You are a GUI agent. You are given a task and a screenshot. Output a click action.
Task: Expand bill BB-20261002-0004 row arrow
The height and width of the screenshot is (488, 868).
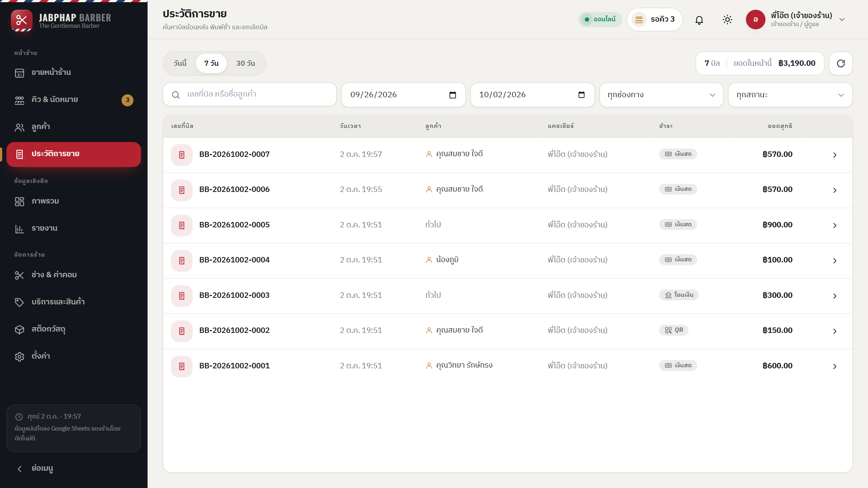835,261
